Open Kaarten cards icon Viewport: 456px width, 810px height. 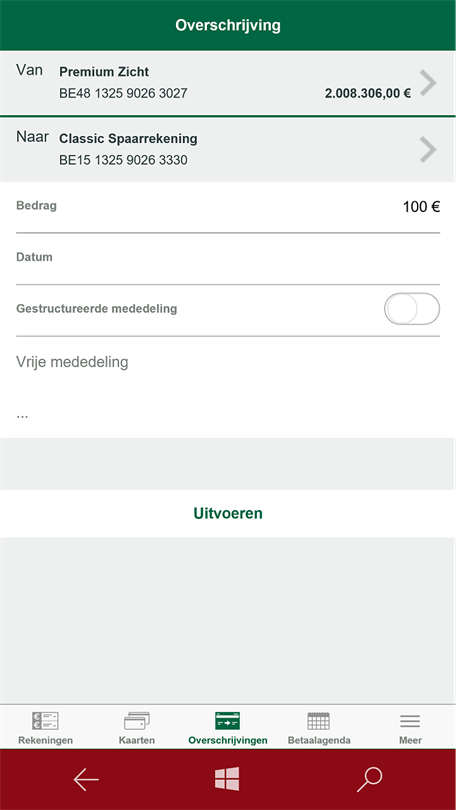[137, 721]
